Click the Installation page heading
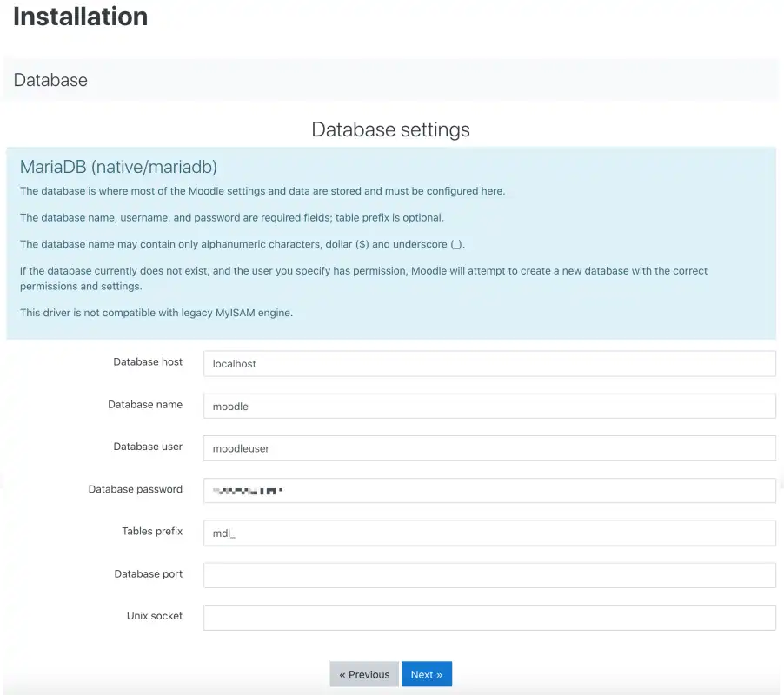784x695 pixels. point(81,17)
